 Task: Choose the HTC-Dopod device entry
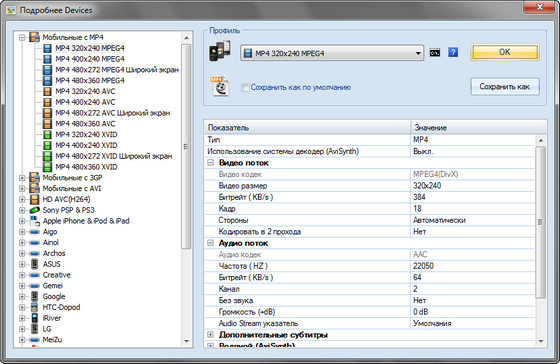[61, 307]
